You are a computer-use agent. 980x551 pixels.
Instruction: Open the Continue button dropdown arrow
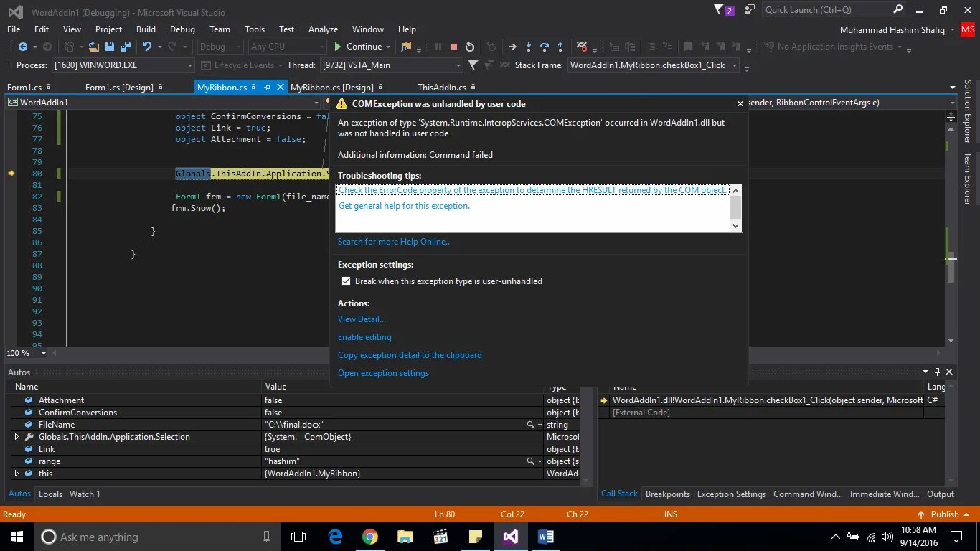tap(388, 47)
